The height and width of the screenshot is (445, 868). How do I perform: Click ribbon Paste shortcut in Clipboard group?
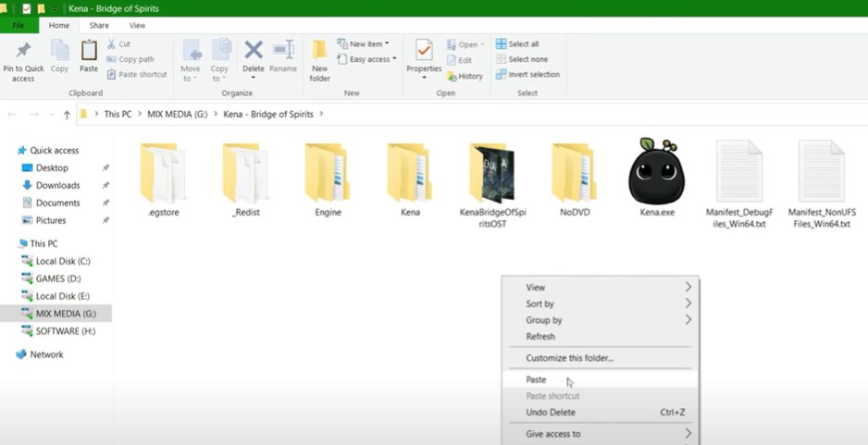137,74
